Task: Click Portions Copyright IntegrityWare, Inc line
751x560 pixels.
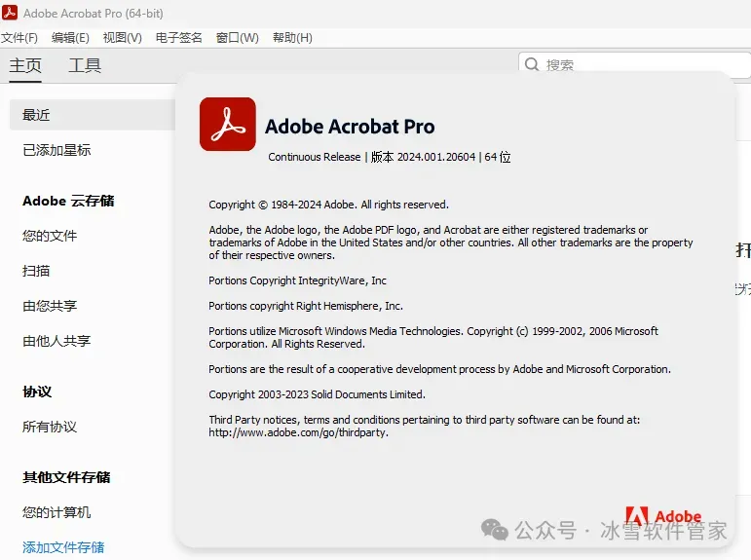Action: (x=297, y=280)
